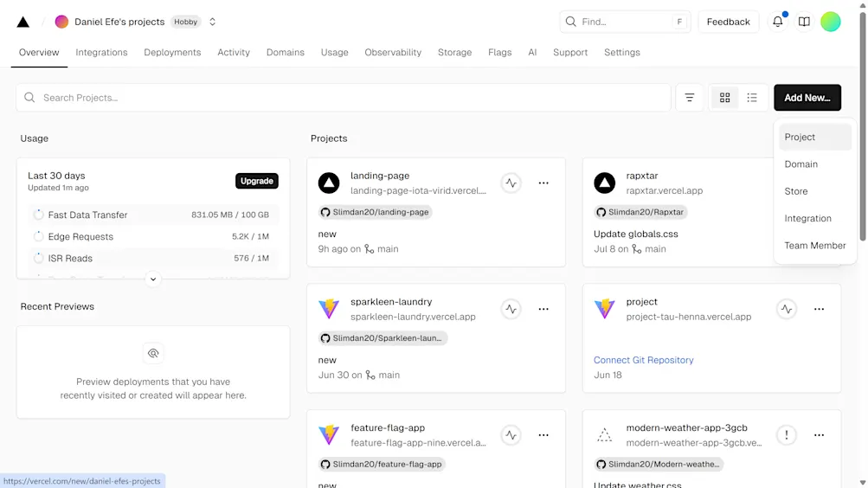Open Slimdan20/Modern-weathe GitHub repo
This screenshot has width=868, height=488.
659,465
